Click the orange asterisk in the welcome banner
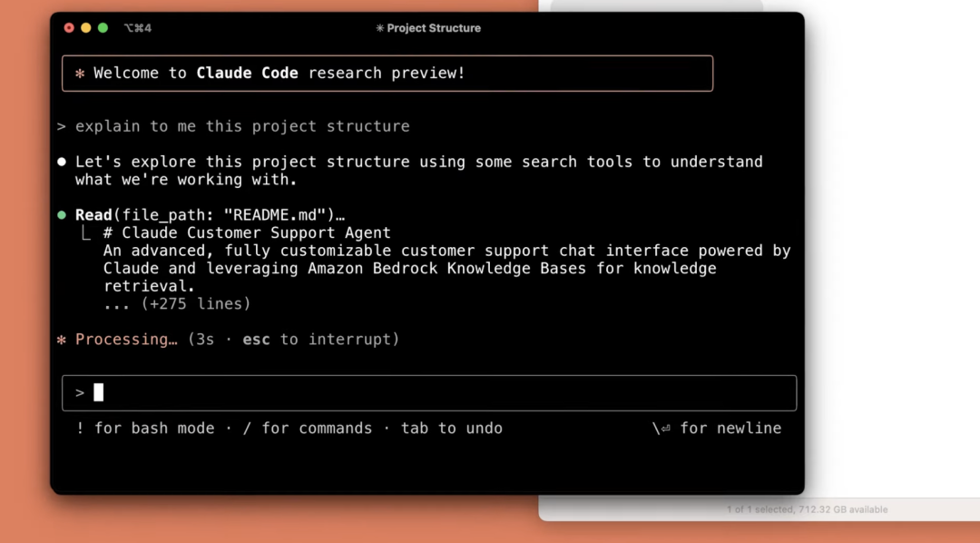 click(80, 74)
